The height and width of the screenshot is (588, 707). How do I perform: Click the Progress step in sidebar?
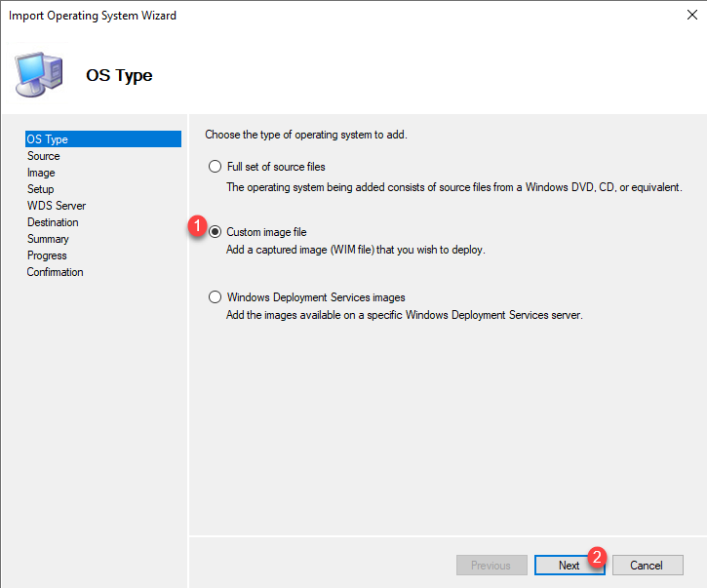click(47, 255)
